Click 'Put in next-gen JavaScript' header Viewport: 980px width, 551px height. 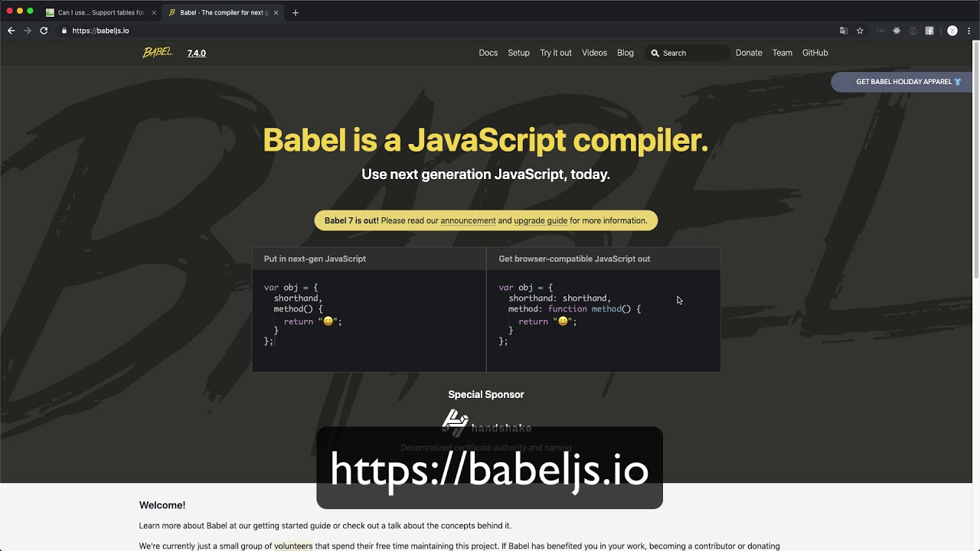315,259
